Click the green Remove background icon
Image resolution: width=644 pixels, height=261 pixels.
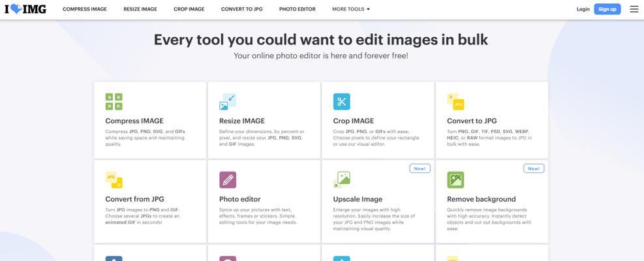click(x=455, y=179)
